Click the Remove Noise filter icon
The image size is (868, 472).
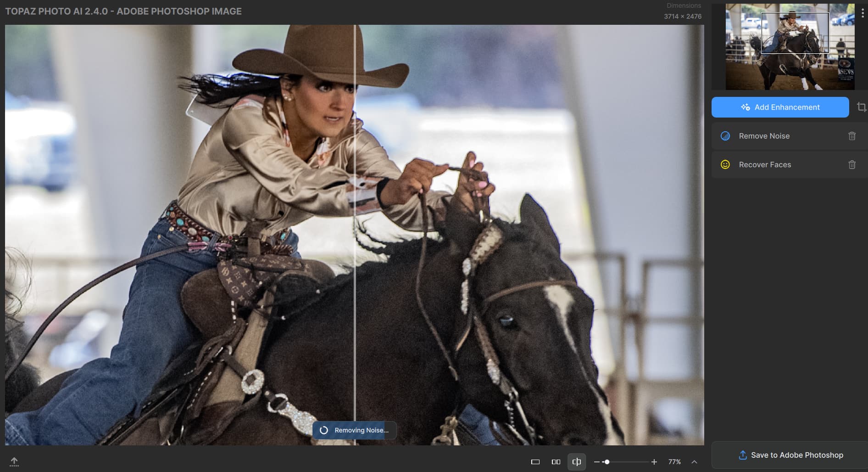pos(726,136)
